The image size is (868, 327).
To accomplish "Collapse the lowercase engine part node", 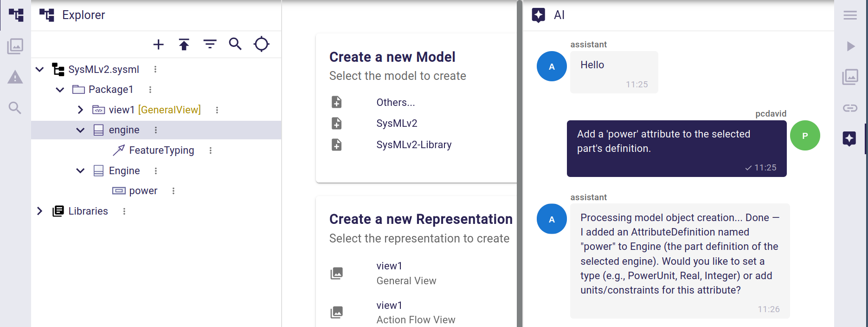I will (80, 130).
